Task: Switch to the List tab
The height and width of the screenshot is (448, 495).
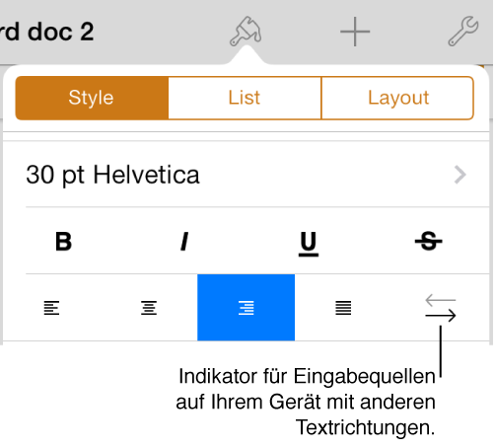Action: click(245, 98)
